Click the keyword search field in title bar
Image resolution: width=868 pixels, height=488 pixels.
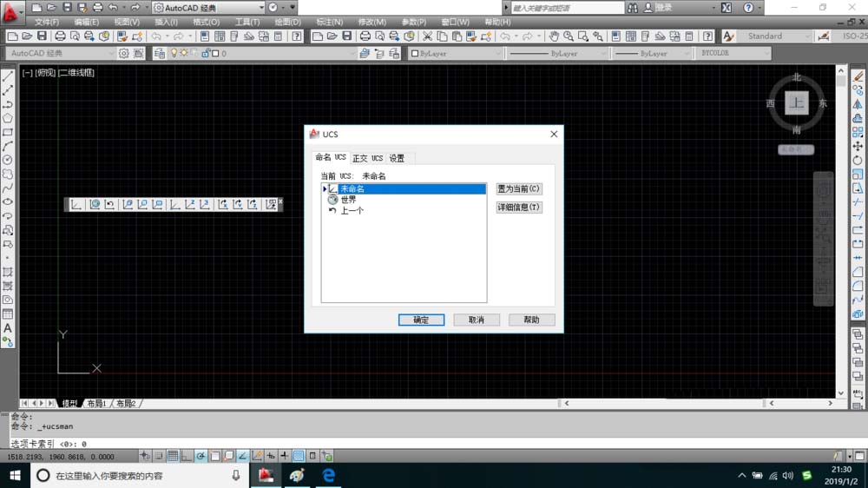point(566,8)
